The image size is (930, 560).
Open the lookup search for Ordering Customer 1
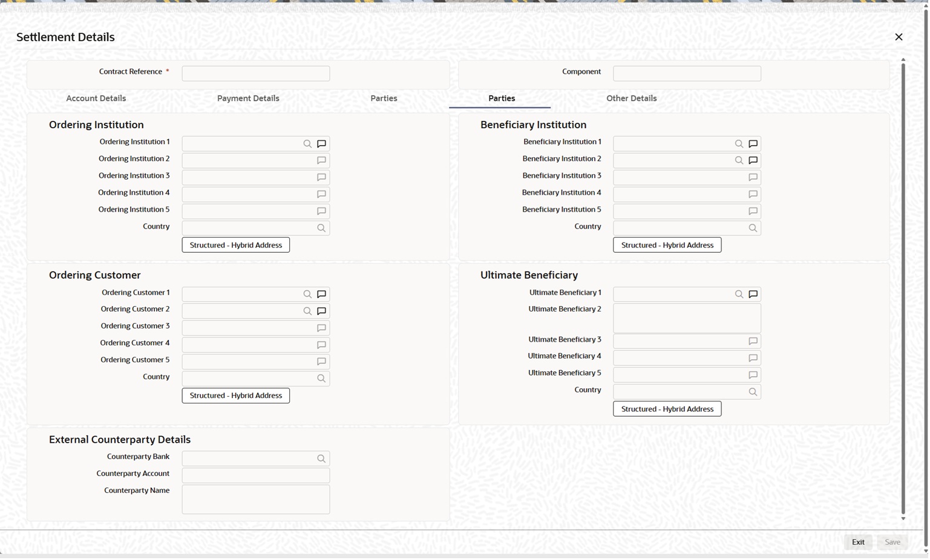click(307, 295)
